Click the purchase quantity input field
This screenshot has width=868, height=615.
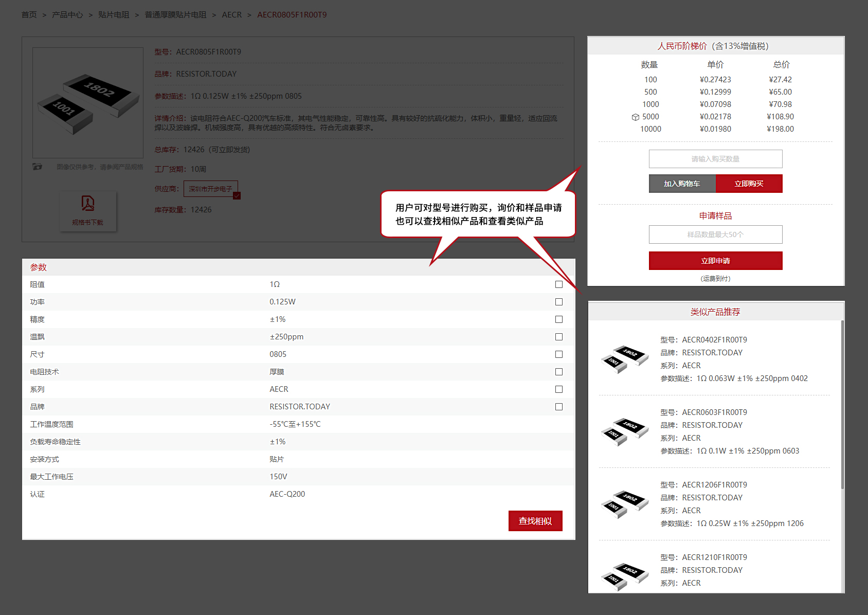[715, 159]
